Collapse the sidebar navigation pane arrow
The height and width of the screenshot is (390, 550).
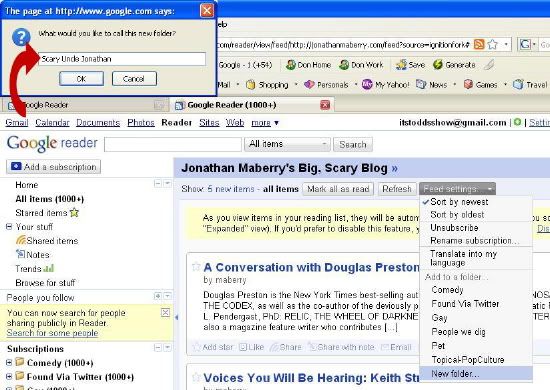(176, 317)
